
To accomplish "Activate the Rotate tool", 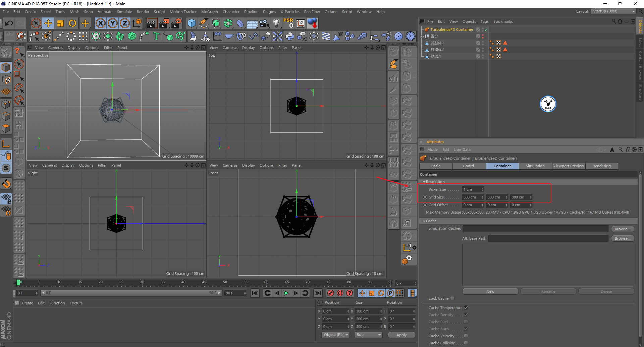I will tap(72, 23).
